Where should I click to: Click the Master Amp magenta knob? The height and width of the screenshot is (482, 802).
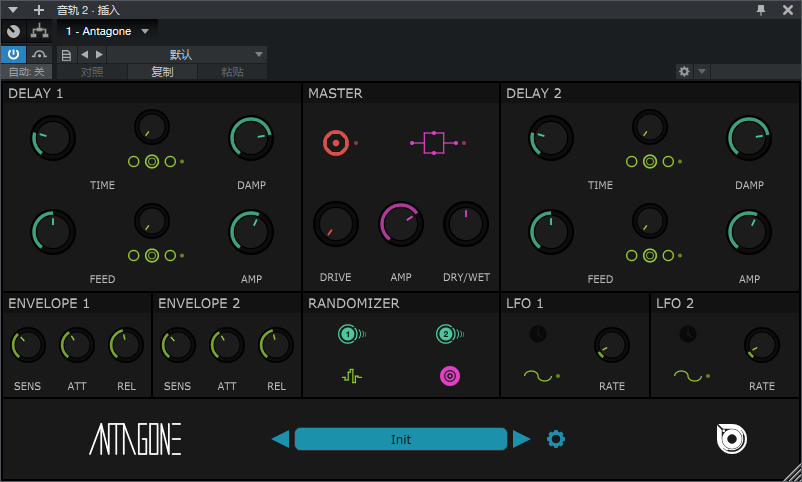(401, 224)
